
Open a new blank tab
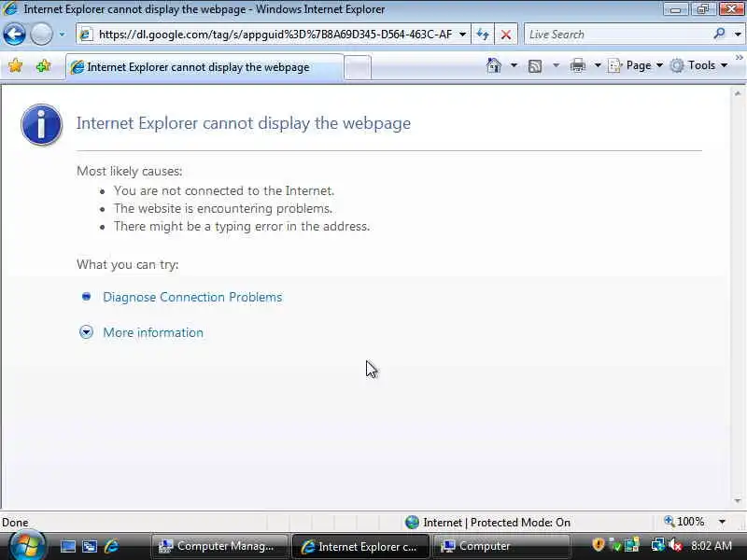click(358, 67)
